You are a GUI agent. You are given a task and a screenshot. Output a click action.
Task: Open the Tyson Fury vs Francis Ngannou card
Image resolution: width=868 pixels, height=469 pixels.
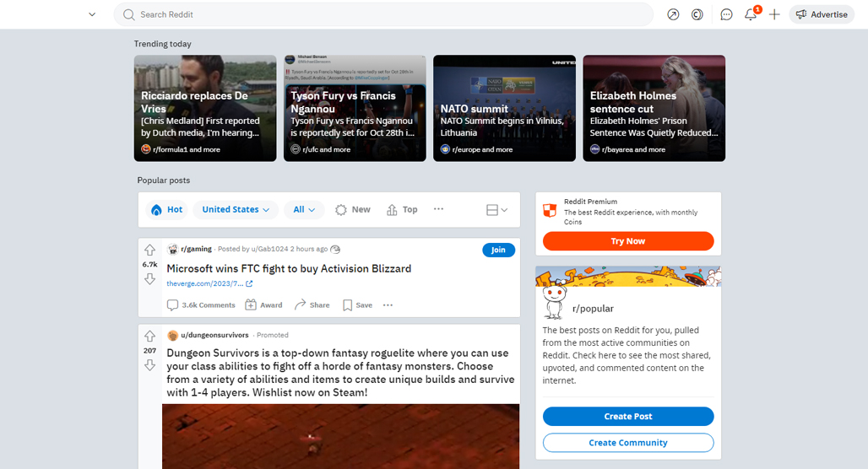pyautogui.click(x=355, y=109)
